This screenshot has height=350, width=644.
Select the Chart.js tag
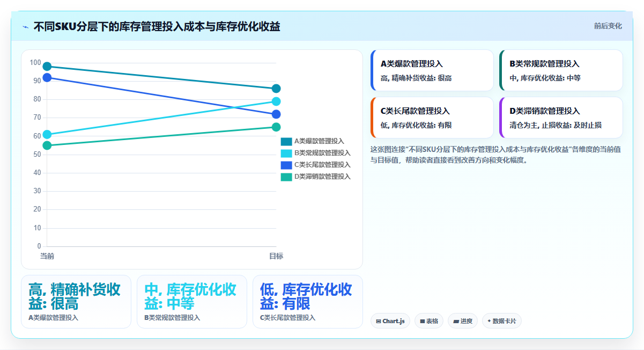(390, 321)
